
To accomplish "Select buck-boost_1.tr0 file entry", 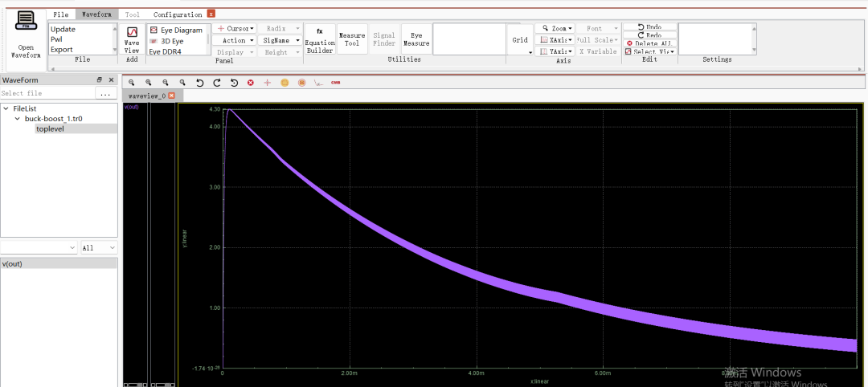I will click(x=54, y=119).
